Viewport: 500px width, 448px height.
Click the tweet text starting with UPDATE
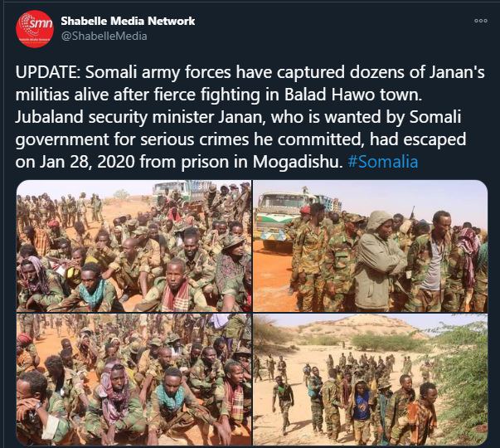(x=250, y=117)
